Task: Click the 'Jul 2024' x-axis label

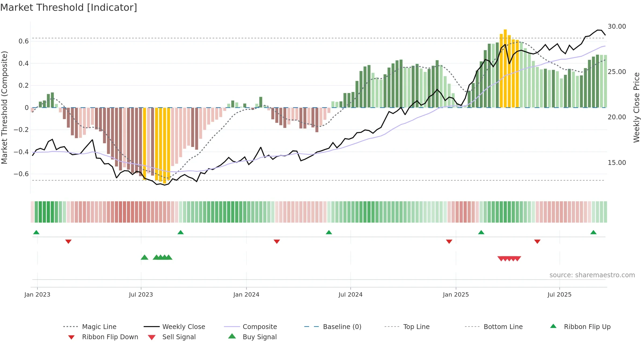Action: pyautogui.click(x=350, y=295)
